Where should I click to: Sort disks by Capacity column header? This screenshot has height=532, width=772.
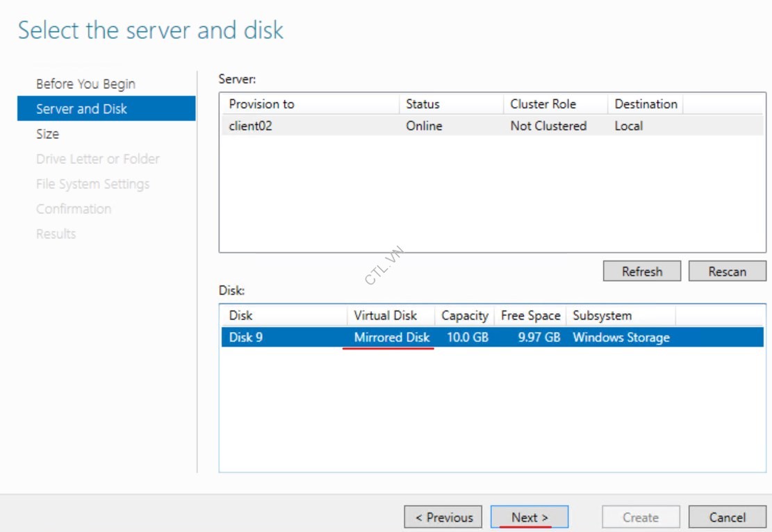pos(464,315)
